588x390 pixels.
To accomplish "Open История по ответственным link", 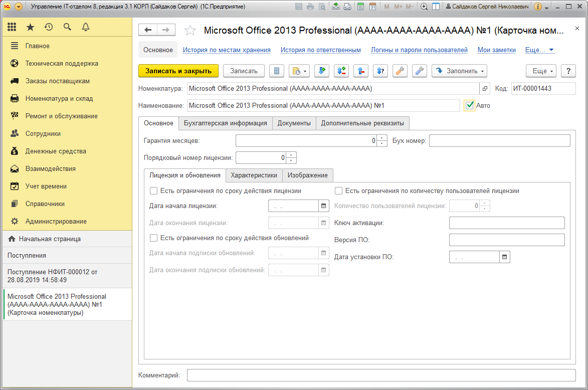I will click(321, 50).
